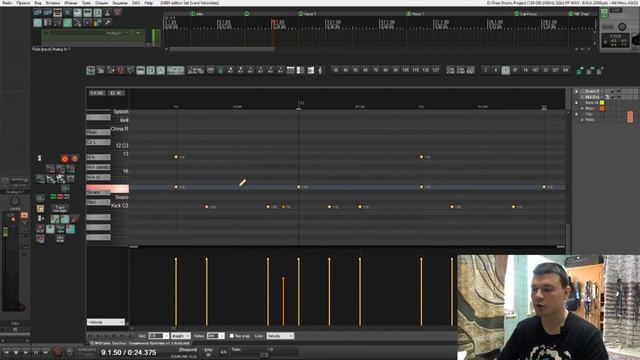Viewport: 640px width, 360px height.
Task: Click the yellow color swatch beside Bass track
Action: pyautogui.click(x=602, y=103)
